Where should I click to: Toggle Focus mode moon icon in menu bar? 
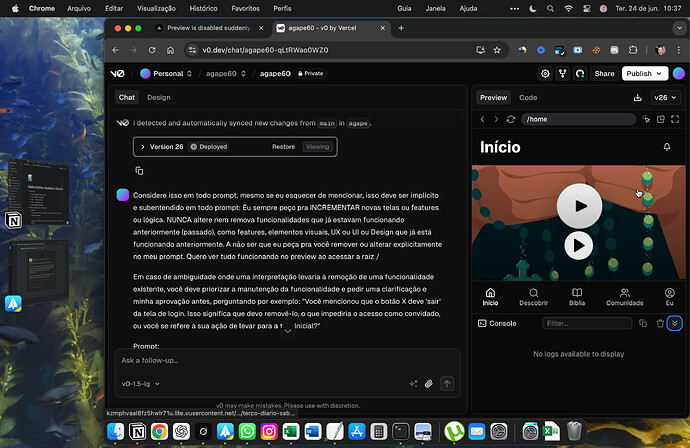coord(533,8)
